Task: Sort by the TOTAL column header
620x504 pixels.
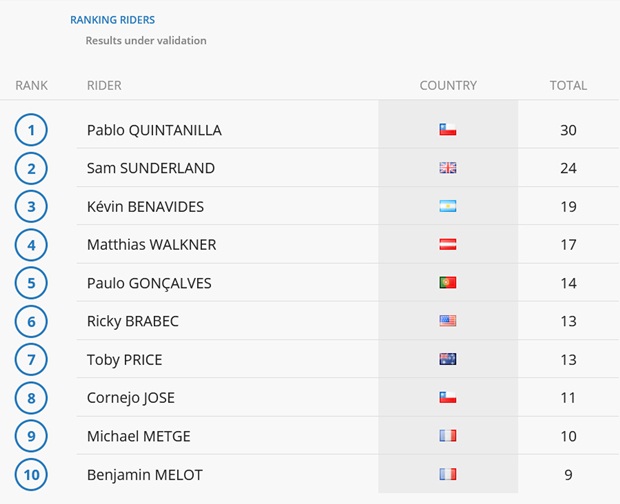Action: 568,85
